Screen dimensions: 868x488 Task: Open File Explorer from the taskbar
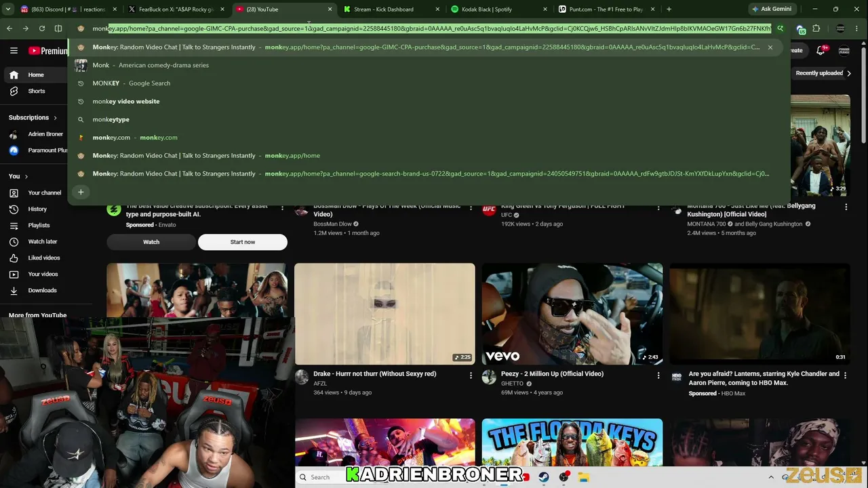[x=583, y=477]
